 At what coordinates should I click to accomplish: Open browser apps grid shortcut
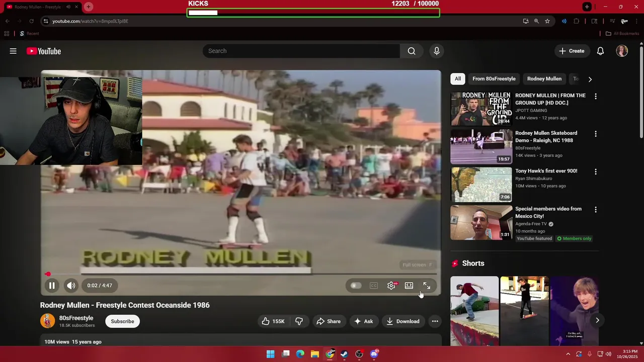[7, 34]
